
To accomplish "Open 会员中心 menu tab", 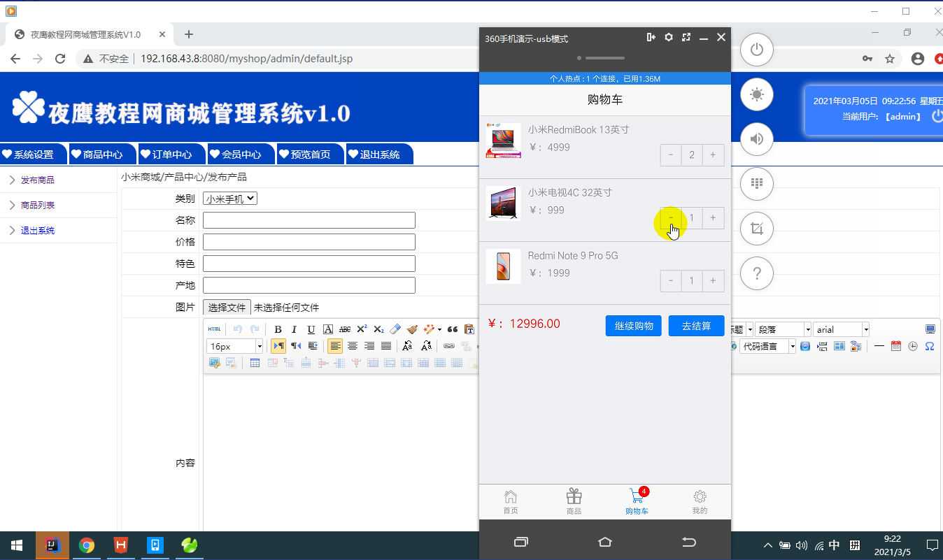I will pyautogui.click(x=241, y=155).
